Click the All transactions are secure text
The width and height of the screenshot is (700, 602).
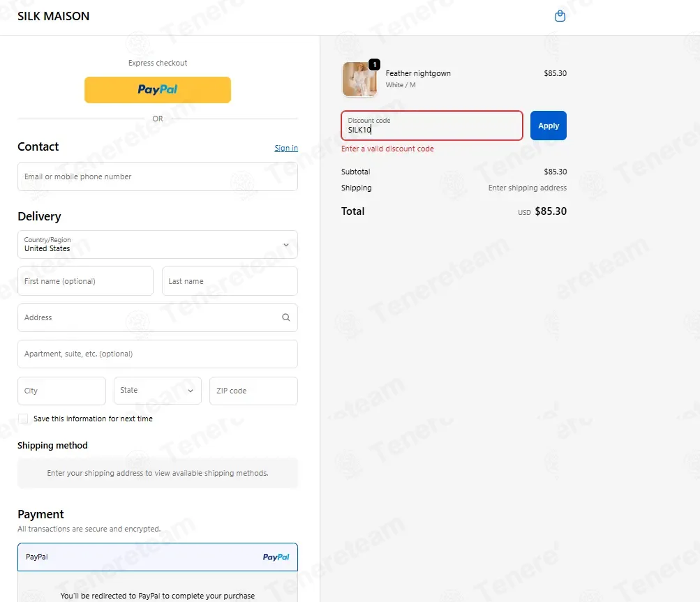(89, 529)
